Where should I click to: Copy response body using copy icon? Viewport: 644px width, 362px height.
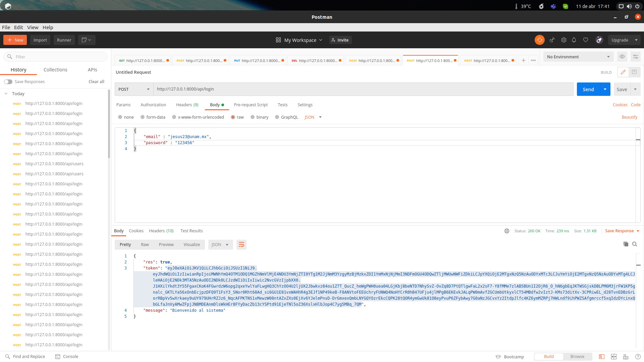[625, 244]
